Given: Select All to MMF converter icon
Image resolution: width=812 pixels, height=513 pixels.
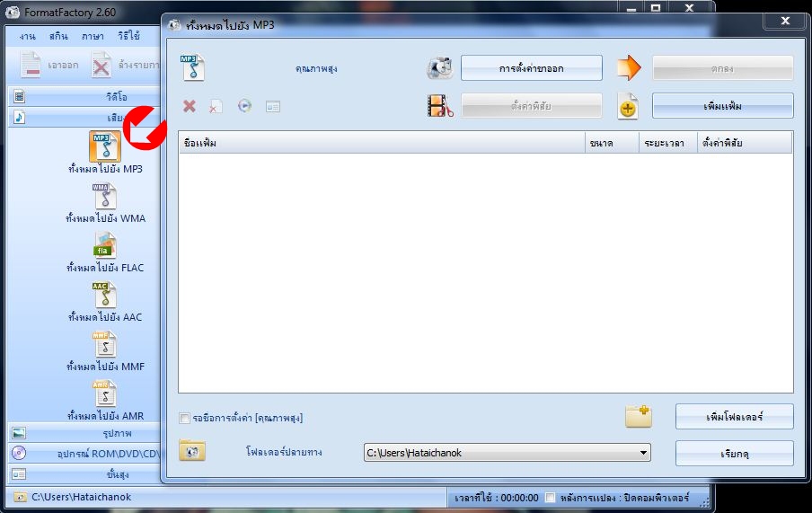Looking at the screenshot, I should pos(105,344).
